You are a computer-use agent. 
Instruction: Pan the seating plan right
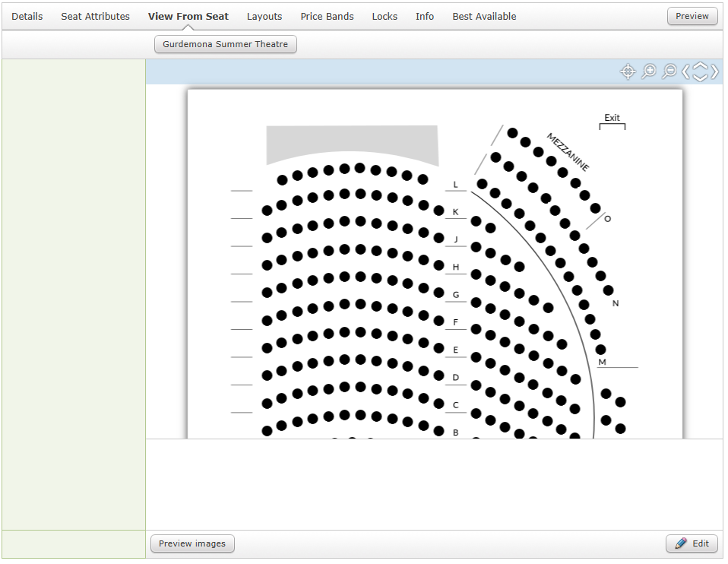click(x=714, y=71)
